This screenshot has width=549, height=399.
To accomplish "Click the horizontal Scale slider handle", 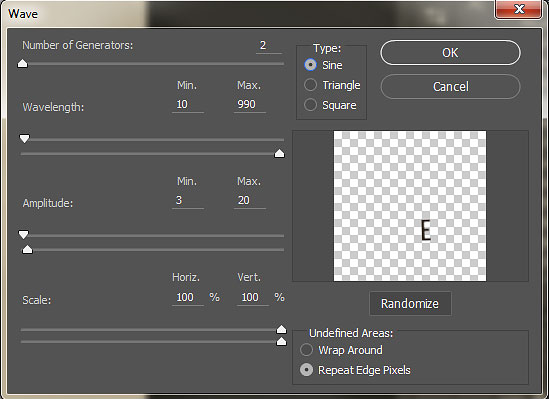I will (281, 329).
